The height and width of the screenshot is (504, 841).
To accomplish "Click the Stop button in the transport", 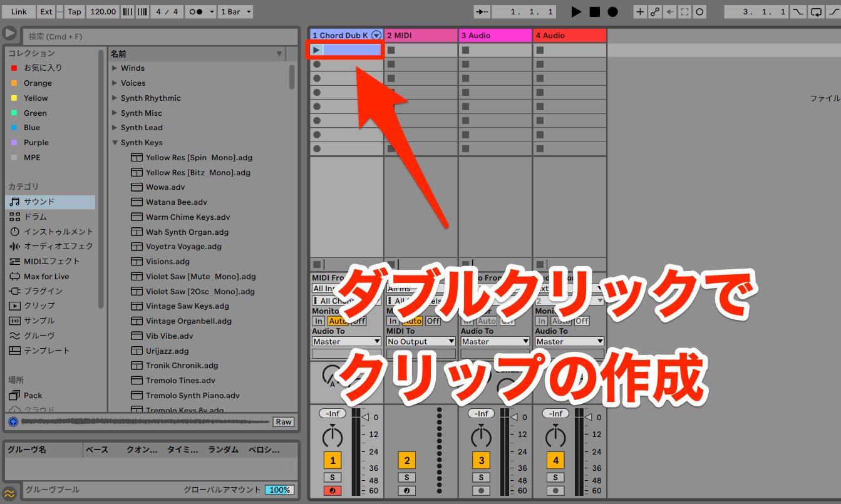I will [x=595, y=12].
